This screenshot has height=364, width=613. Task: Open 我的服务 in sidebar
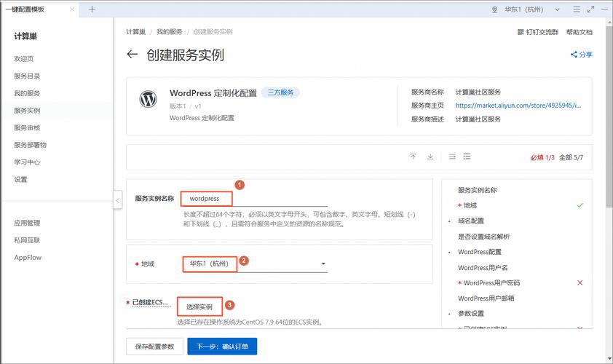tap(27, 93)
